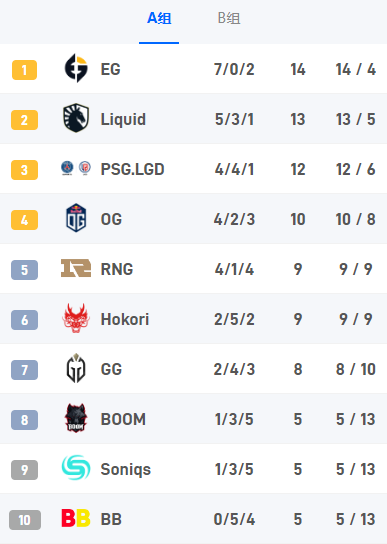Viewport: 387px width, 544px height.
Task: Click the BOOM wolf logo
Action: (x=76, y=418)
